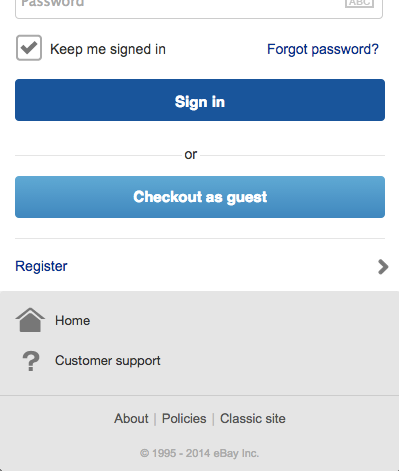This screenshot has height=471, width=399.
Task: Click the Keep me signed in label
Action: [108, 49]
